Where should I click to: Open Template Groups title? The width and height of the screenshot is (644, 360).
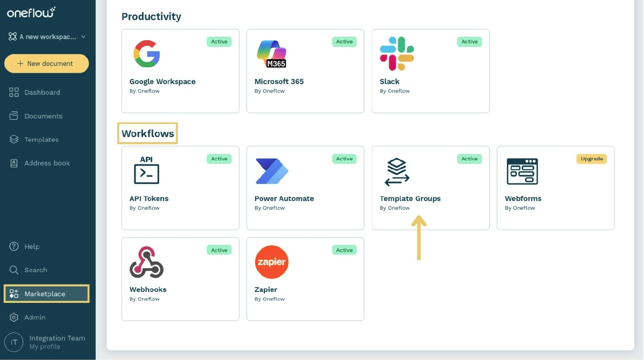pos(410,199)
